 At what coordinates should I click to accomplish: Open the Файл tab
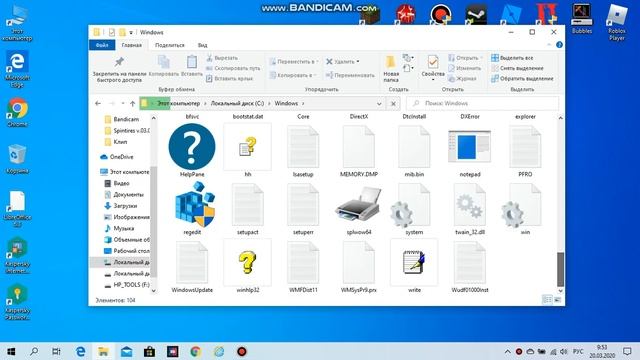pos(102,45)
